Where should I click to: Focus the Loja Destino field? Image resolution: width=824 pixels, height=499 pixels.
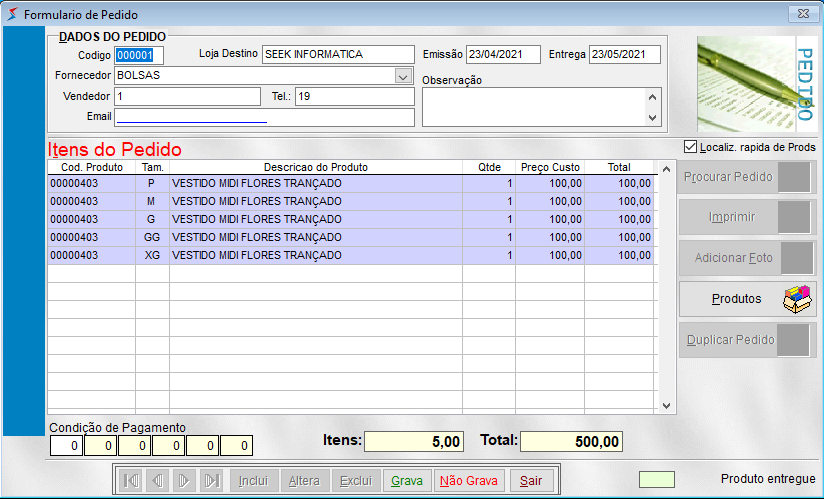click(x=338, y=54)
